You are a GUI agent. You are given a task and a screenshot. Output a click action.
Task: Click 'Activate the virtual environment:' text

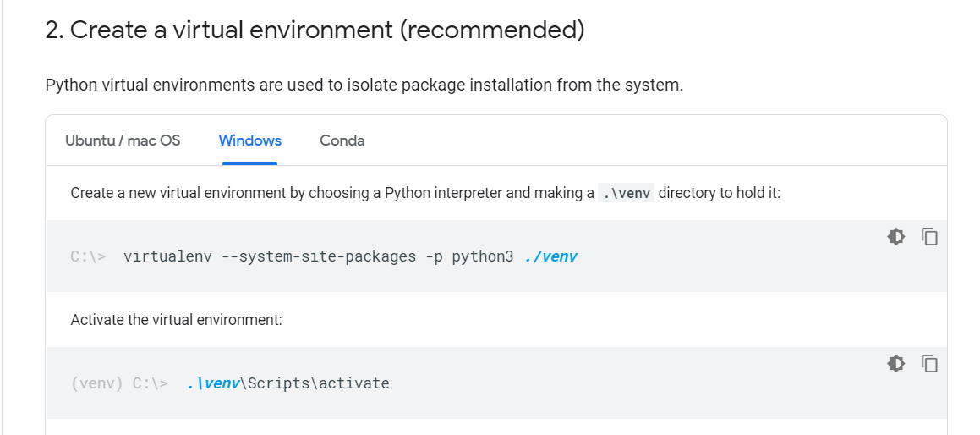click(176, 320)
